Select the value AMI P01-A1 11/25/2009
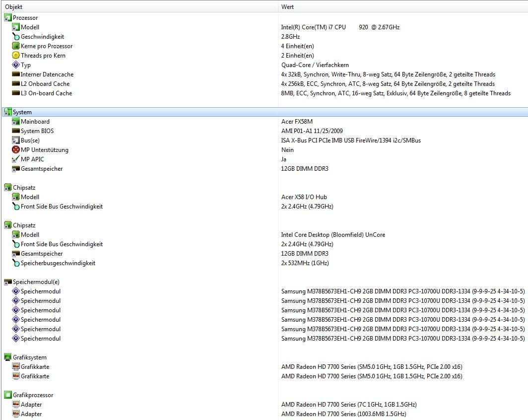 pyautogui.click(x=312, y=131)
